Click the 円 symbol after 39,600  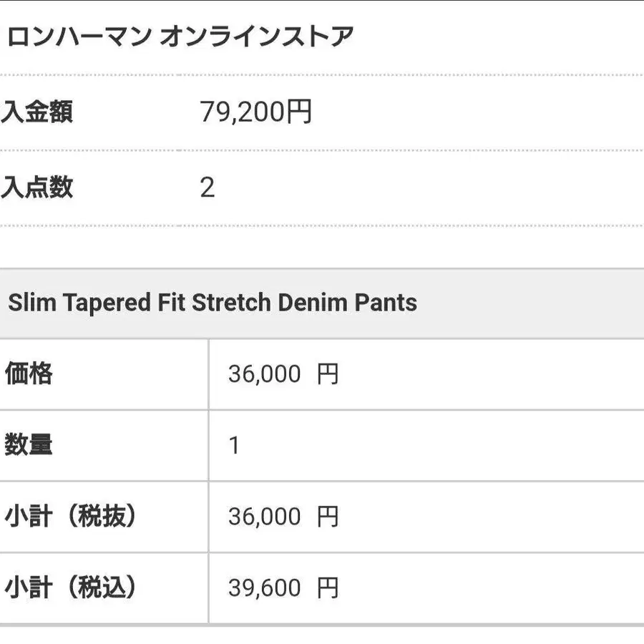(x=328, y=589)
